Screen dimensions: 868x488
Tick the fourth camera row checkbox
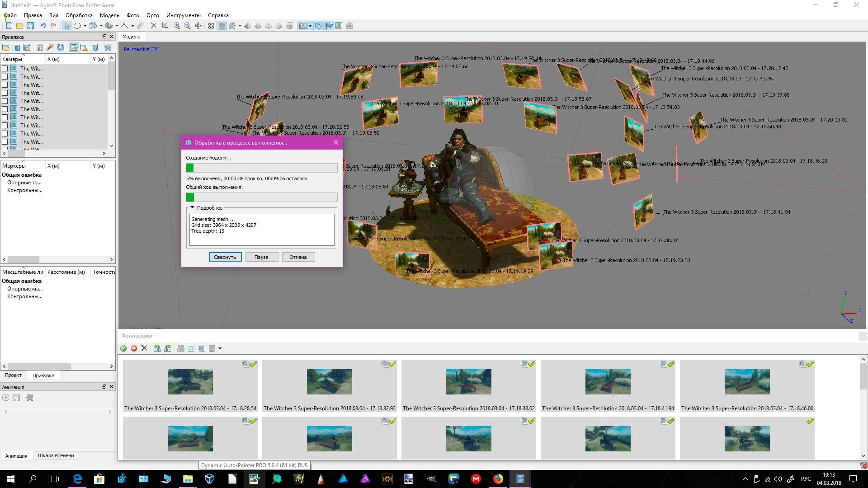coord(5,93)
